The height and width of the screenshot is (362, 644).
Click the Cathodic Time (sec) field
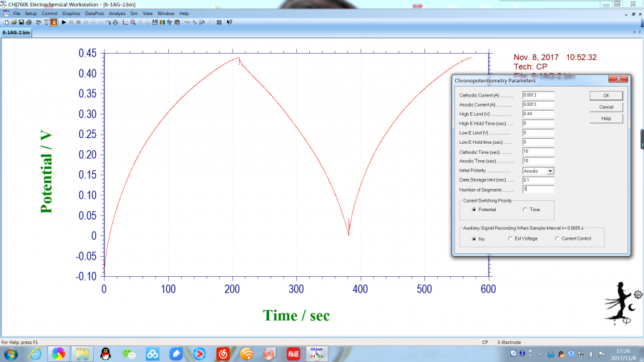pyautogui.click(x=538, y=152)
